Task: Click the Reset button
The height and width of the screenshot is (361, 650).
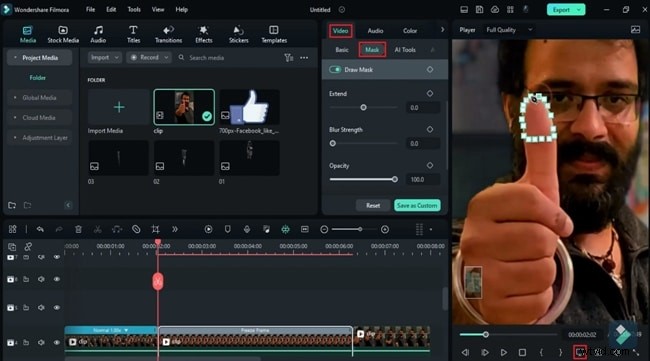Action: tap(373, 205)
